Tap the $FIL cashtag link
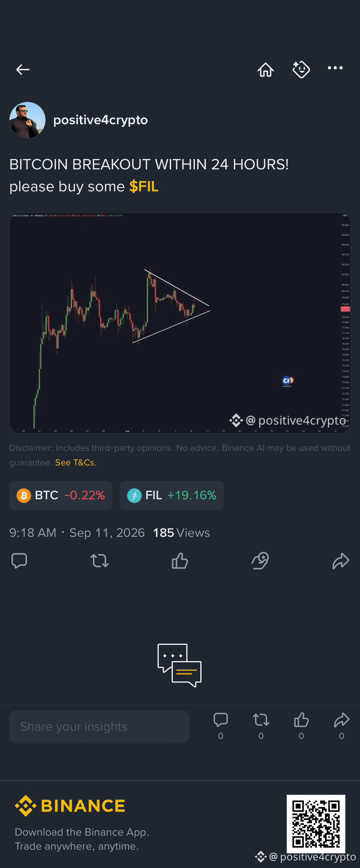This screenshot has width=360, height=868. coord(144,187)
